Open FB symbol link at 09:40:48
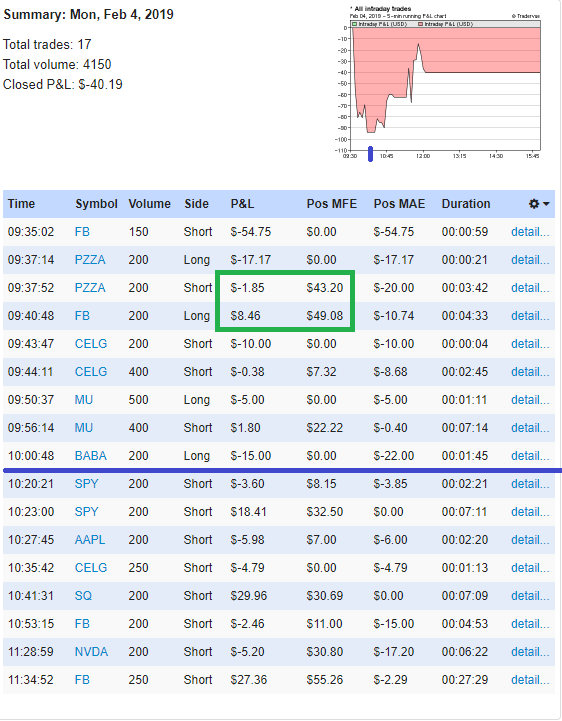The image size is (562, 721). [x=82, y=316]
